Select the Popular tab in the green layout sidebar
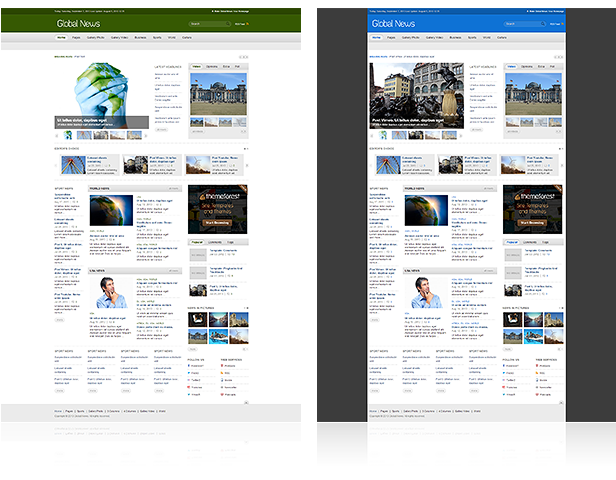Viewport: 616px width, 480px height. coord(197,242)
